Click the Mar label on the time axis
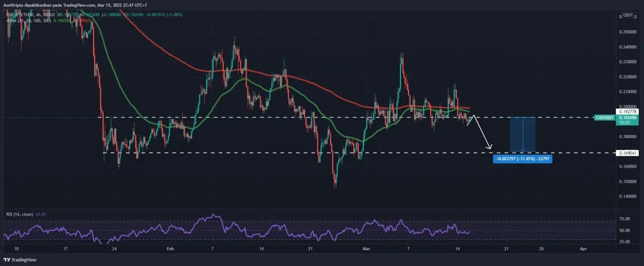The height and width of the screenshot is (266, 644). [366, 249]
